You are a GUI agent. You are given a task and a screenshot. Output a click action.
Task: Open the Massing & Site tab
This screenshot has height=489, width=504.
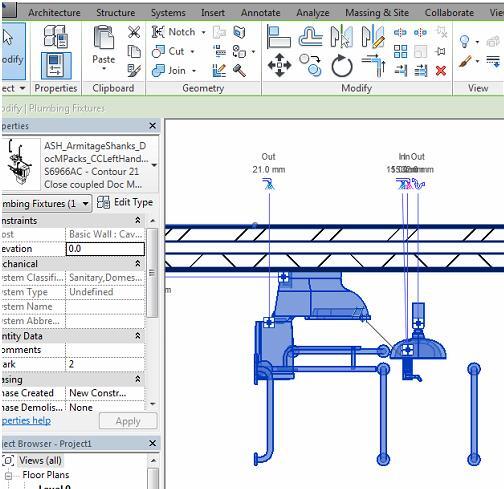point(377,13)
